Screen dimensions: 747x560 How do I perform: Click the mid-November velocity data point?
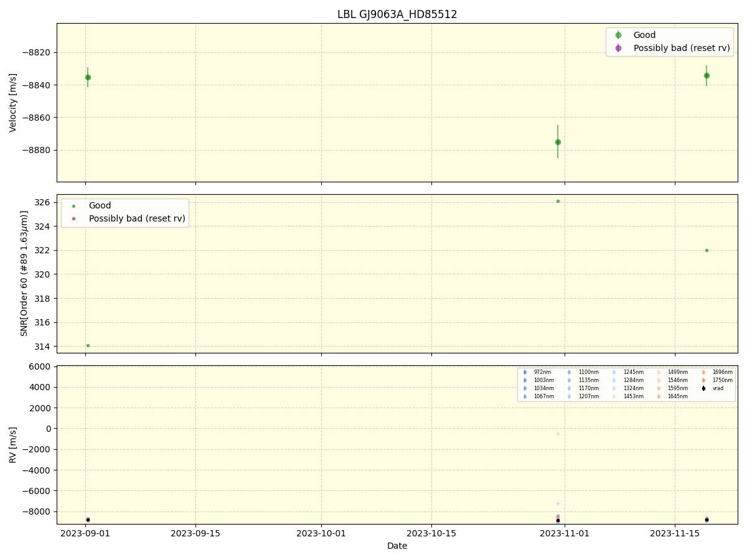pos(707,75)
